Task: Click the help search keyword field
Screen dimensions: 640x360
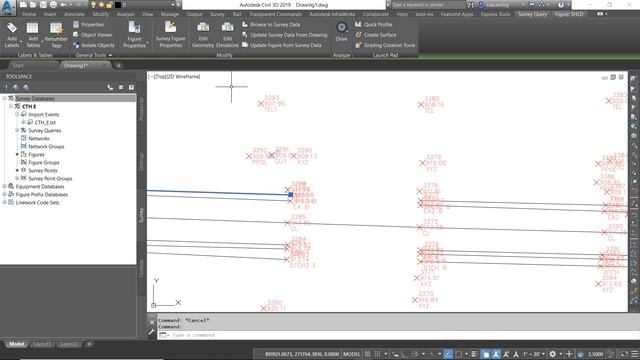Action: click(x=428, y=5)
